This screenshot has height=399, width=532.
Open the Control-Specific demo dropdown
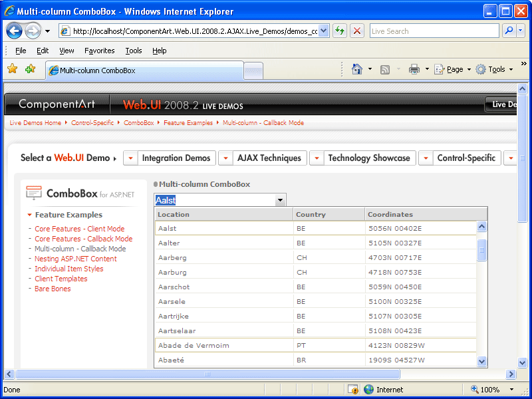(460, 158)
